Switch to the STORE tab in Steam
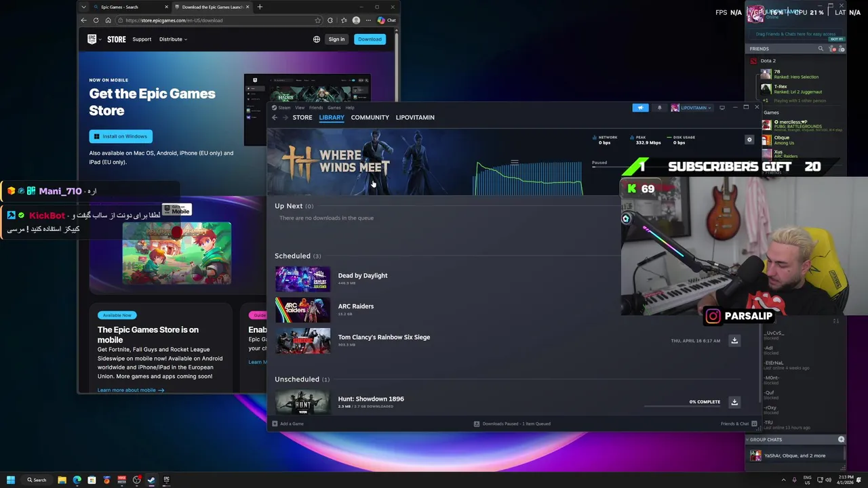 tap(302, 117)
